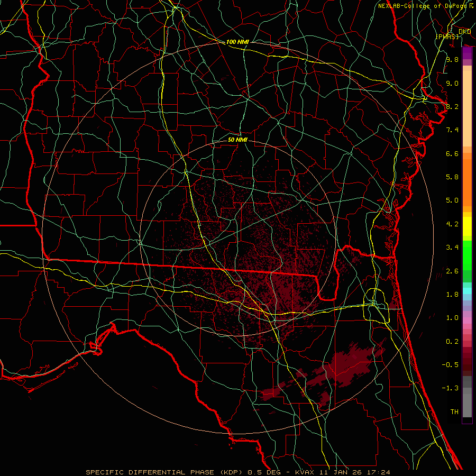Click the [PHAS] legend unit label
Viewport: 476px width, 476px height.
click(x=447, y=36)
